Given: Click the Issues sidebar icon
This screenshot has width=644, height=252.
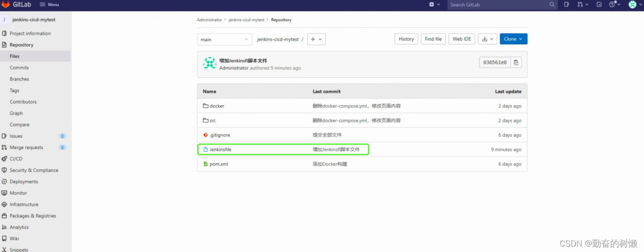Looking at the screenshot, I should (x=5, y=136).
